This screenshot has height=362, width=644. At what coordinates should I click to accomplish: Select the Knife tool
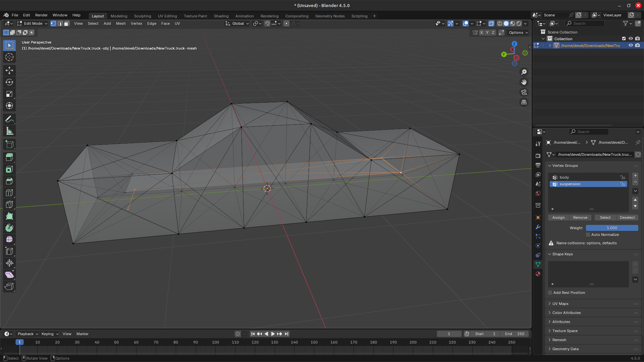pyautogui.click(x=9, y=204)
